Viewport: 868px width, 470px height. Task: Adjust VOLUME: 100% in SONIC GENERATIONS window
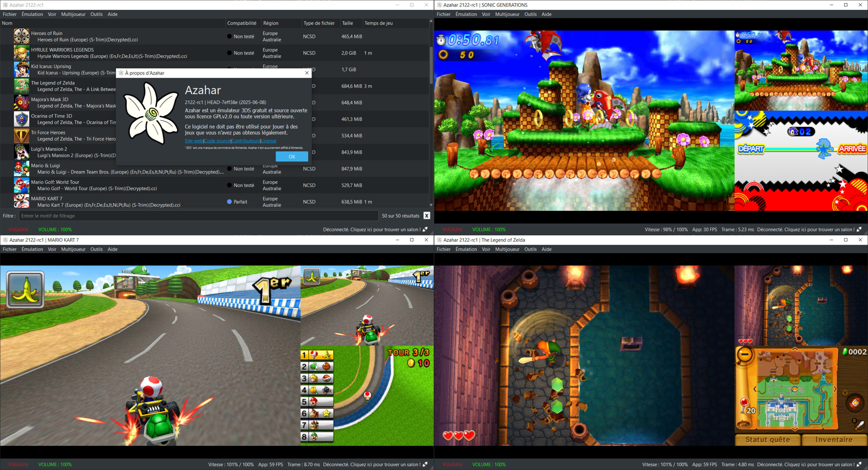tap(489, 229)
